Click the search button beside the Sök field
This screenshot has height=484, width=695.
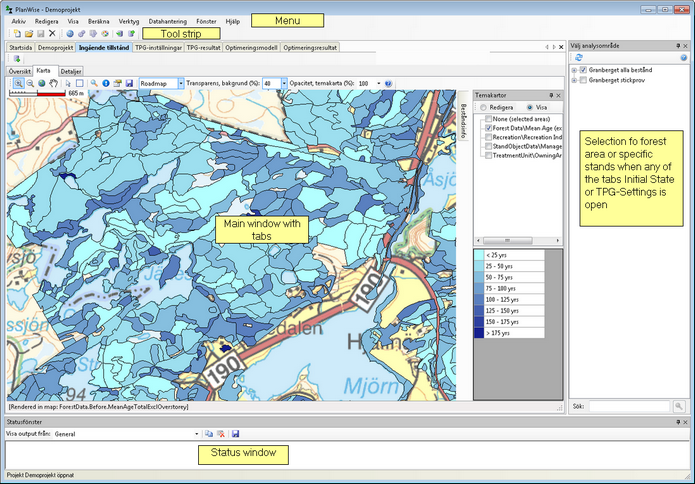679,406
